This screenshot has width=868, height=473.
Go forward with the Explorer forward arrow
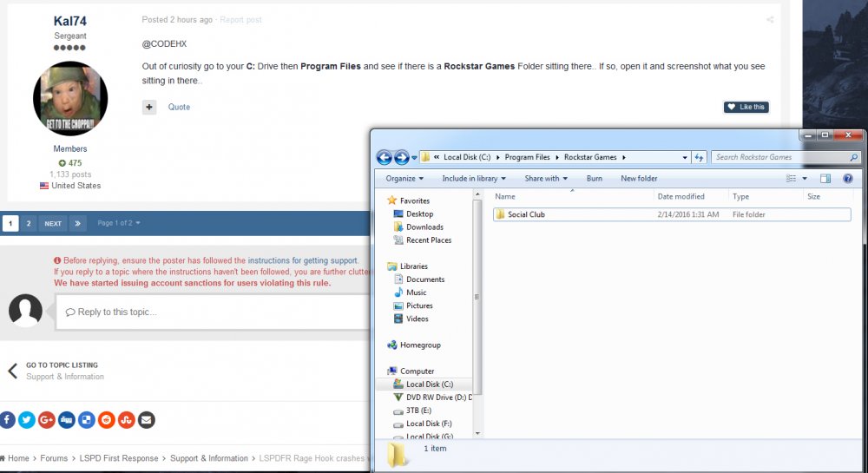(401, 157)
